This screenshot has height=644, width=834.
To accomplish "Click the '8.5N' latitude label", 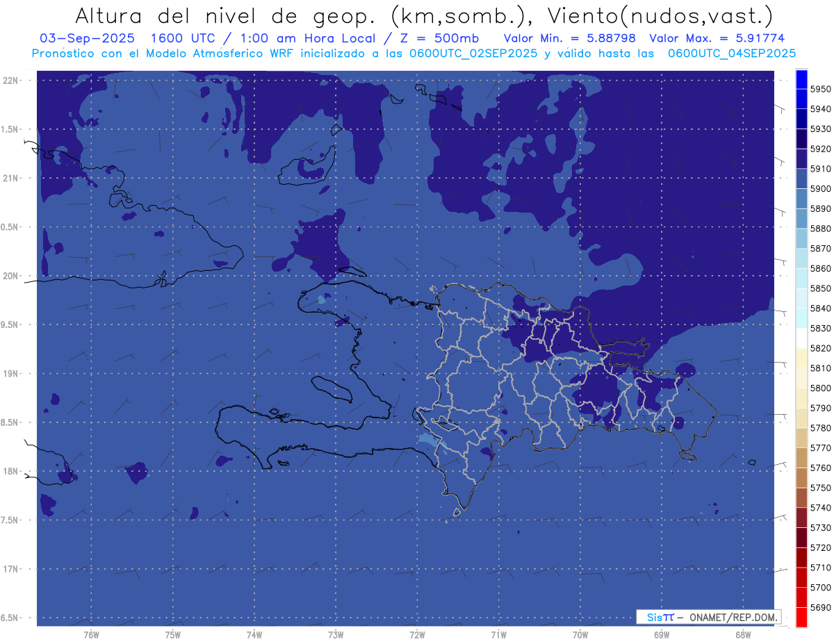I will click(10, 422).
